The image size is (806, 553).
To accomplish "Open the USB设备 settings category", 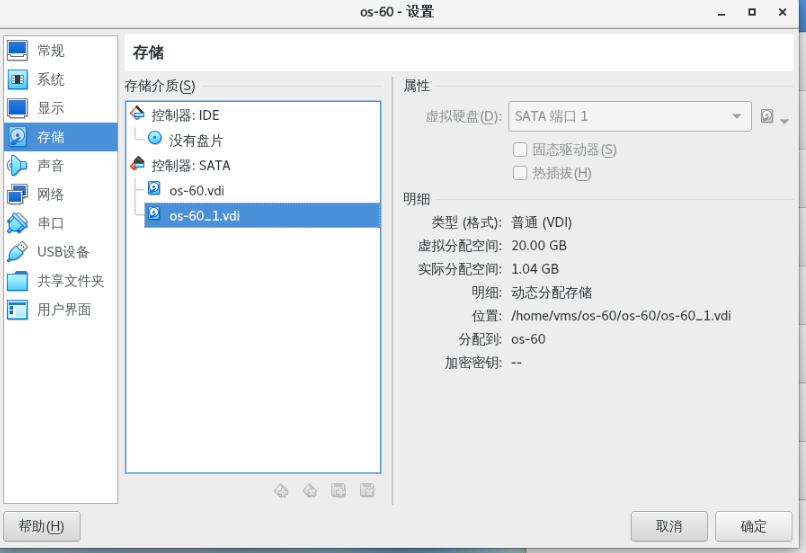I will click(x=62, y=252).
